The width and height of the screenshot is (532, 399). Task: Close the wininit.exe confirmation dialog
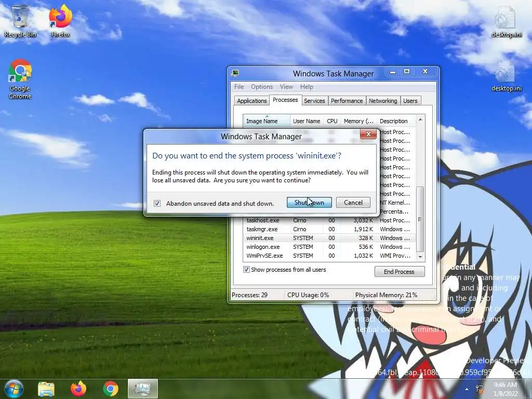click(368, 134)
